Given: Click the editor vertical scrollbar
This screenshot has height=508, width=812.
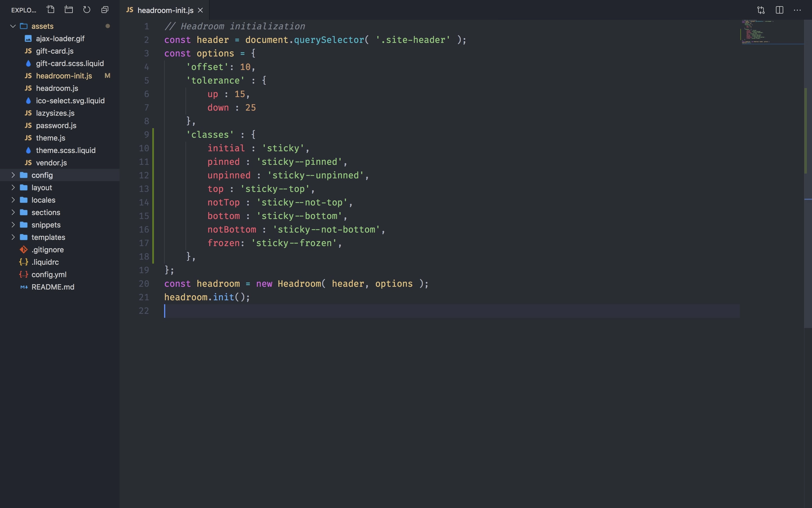Looking at the screenshot, I should (808, 174).
